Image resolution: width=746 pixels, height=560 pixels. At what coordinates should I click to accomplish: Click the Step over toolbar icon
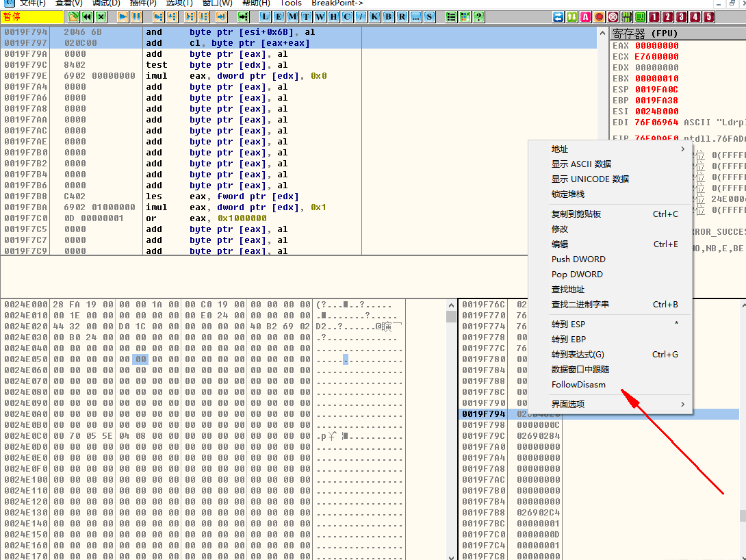tap(172, 17)
